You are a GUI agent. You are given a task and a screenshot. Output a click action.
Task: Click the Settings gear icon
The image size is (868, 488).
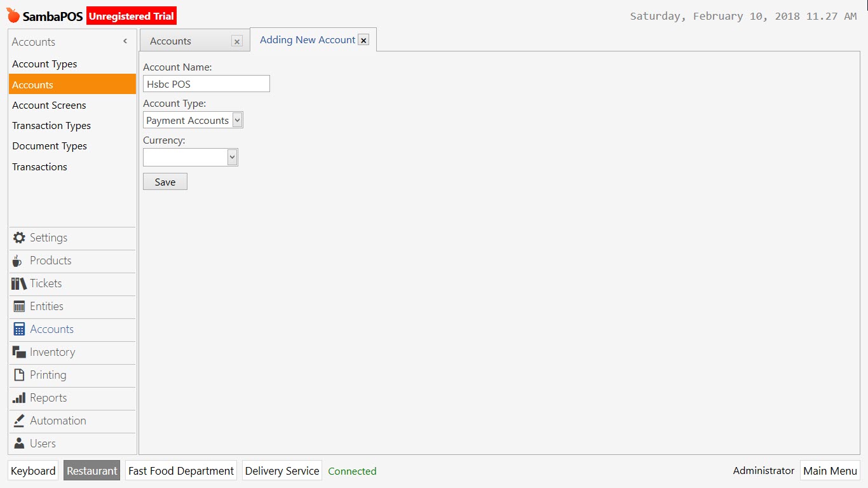tap(19, 238)
